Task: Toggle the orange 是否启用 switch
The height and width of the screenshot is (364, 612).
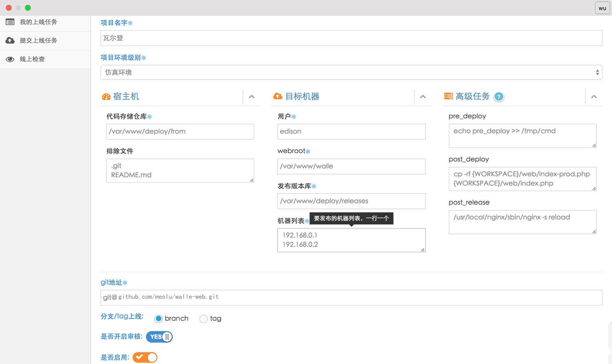Action: (145, 357)
